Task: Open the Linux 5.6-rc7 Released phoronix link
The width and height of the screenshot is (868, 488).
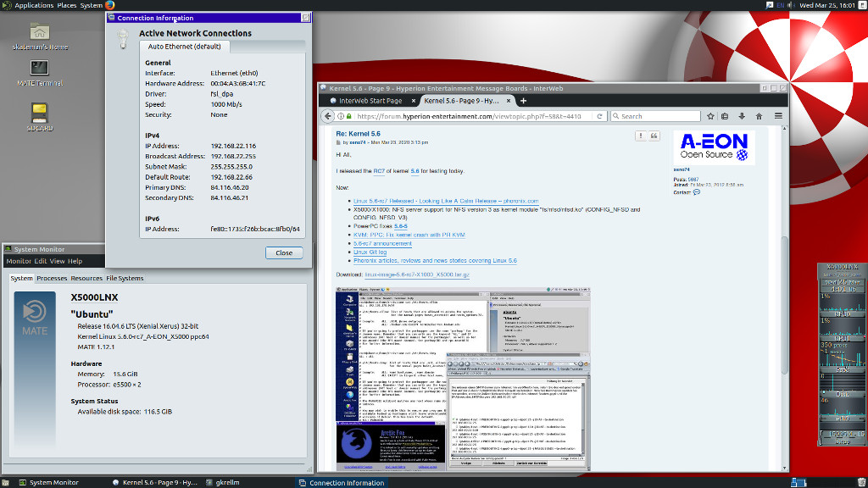Action: [446, 201]
